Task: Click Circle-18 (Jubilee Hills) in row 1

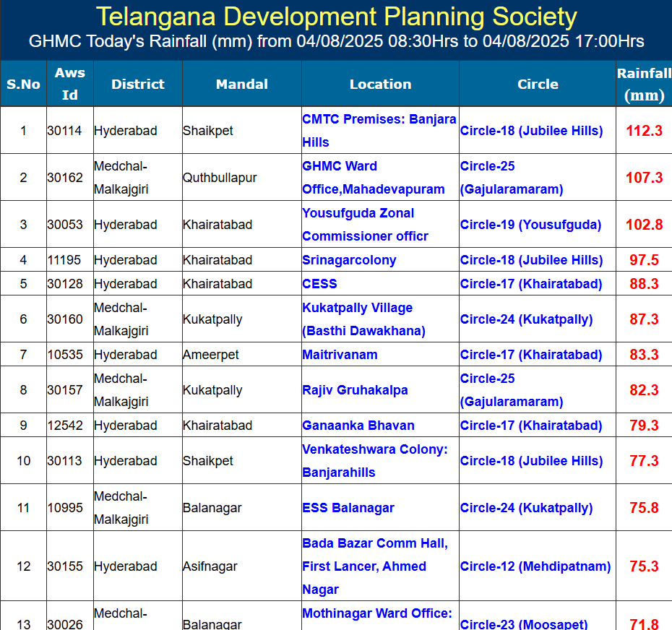Action: tap(531, 130)
